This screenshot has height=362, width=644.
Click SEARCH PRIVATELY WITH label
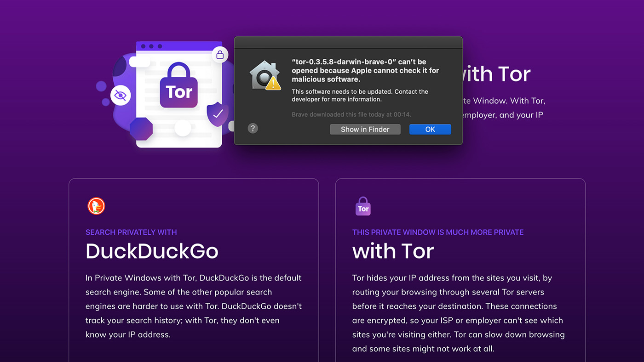click(131, 232)
